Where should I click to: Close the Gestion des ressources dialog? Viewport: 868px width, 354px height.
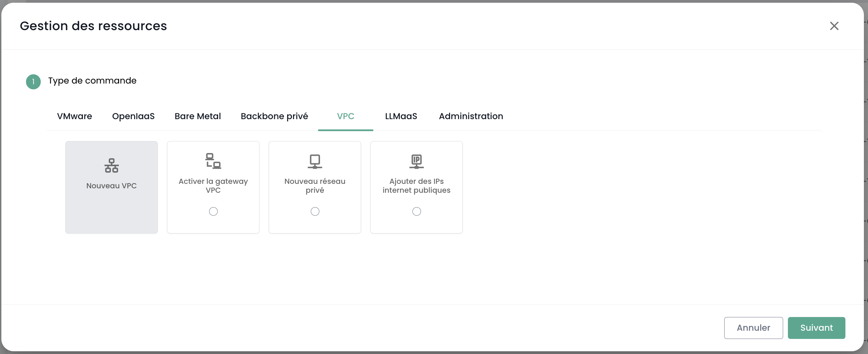(x=834, y=26)
